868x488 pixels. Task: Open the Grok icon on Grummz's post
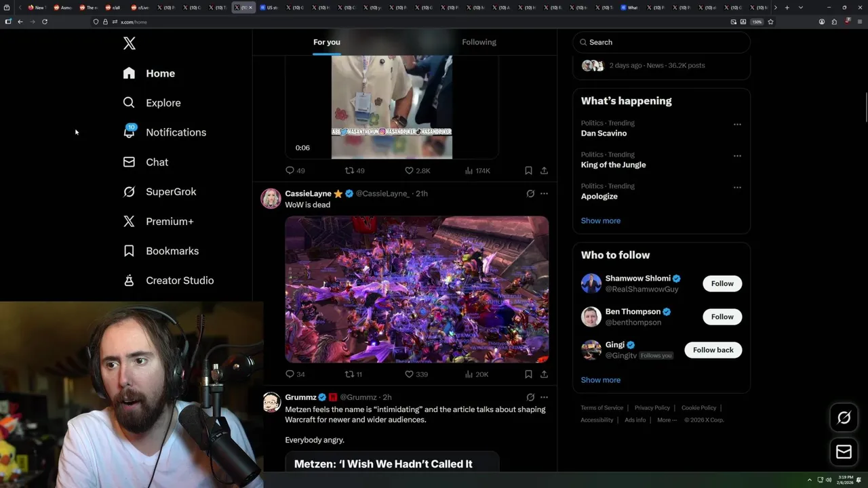tap(530, 397)
